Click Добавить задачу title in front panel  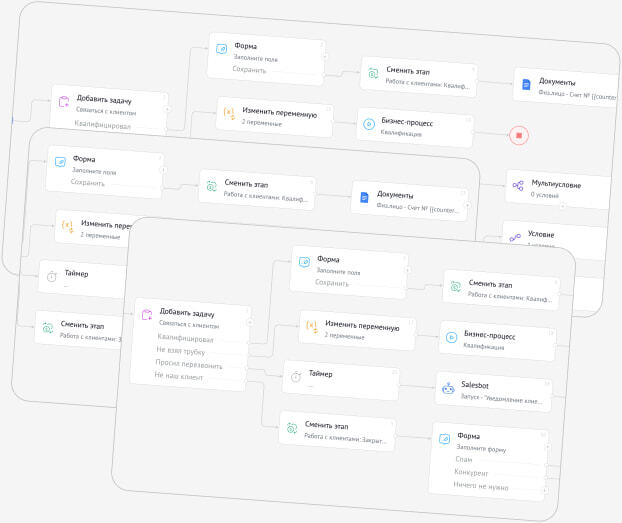pos(187,313)
